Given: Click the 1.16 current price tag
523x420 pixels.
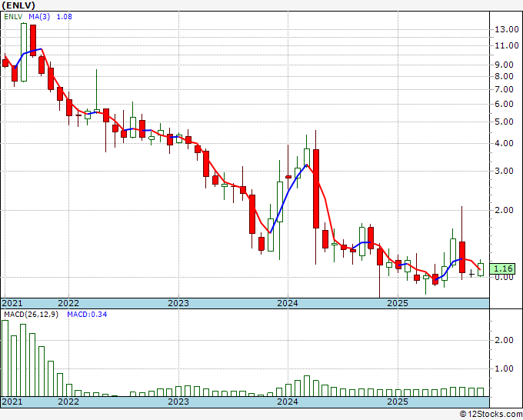Looking at the screenshot, I should tap(504, 268).
